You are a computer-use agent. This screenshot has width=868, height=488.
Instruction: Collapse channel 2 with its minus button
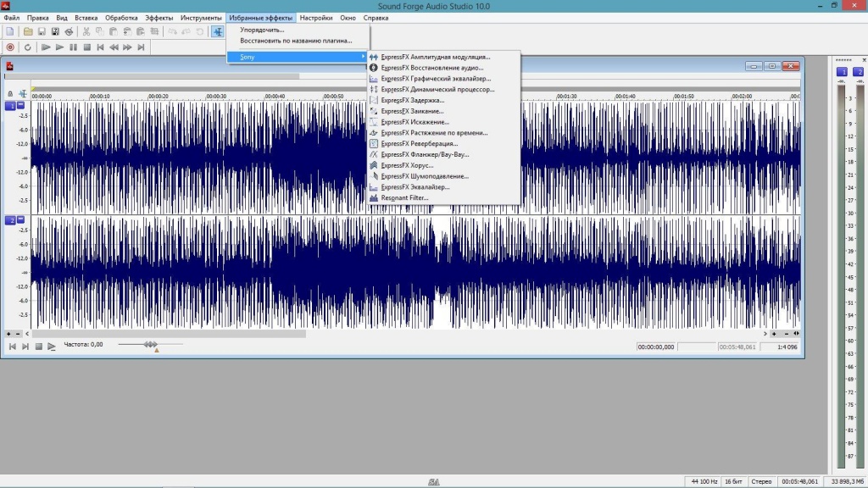[x=21, y=219]
